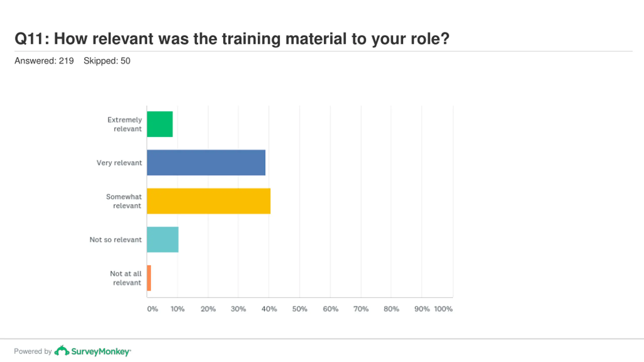Click the Skipped: 50 count
The width and height of the screenshot is (644, 362).
point(107,61)
